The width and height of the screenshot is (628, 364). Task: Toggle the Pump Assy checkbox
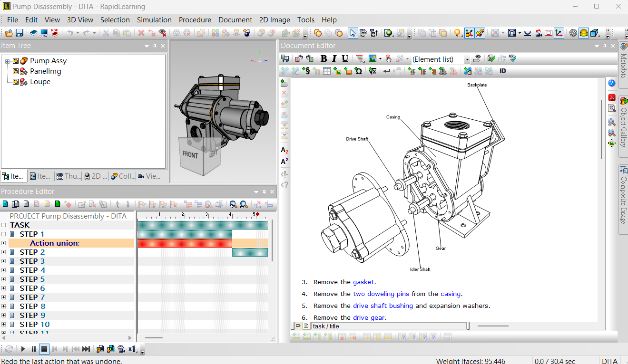pos(16,61)
